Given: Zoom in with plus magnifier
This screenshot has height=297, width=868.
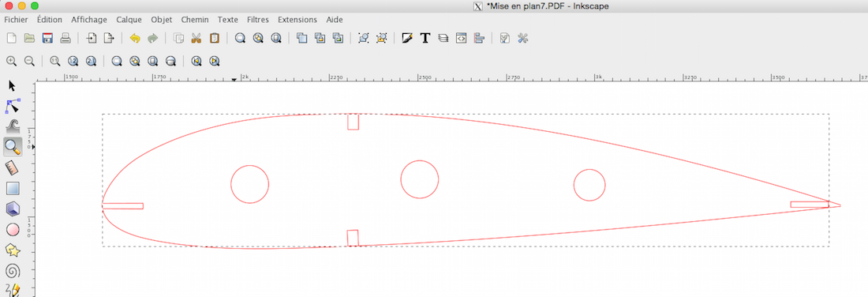Looking at the screenshot, I should [12, 61].
